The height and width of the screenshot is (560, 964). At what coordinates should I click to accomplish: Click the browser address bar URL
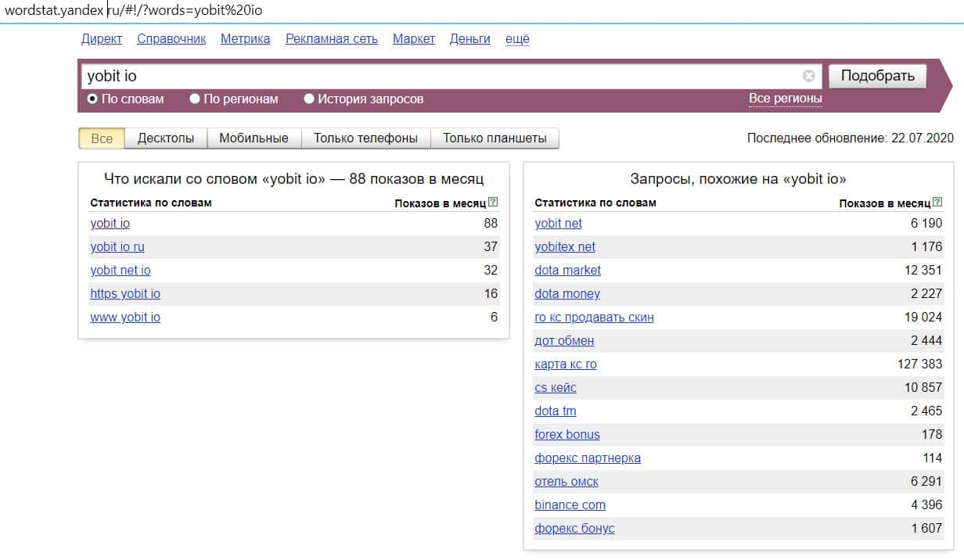133,11
